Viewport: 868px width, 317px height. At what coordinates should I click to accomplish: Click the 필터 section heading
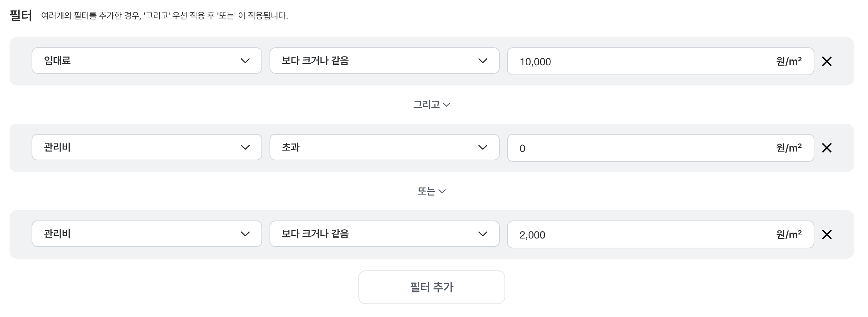(21, 16)
